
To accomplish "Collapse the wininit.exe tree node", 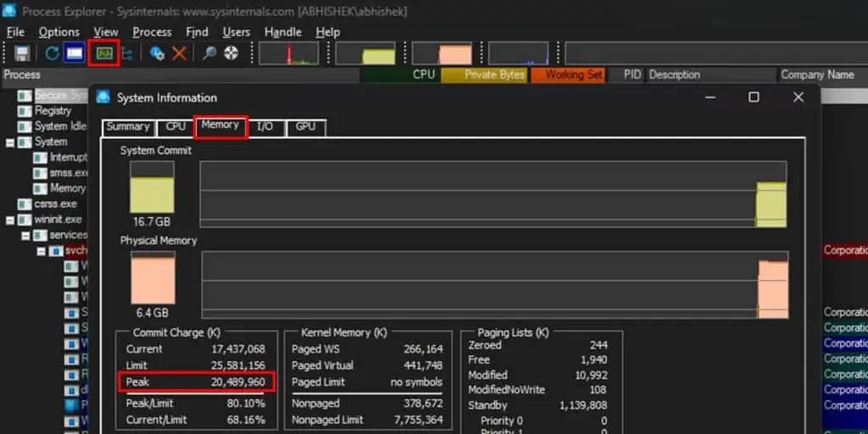I will 10,220.
